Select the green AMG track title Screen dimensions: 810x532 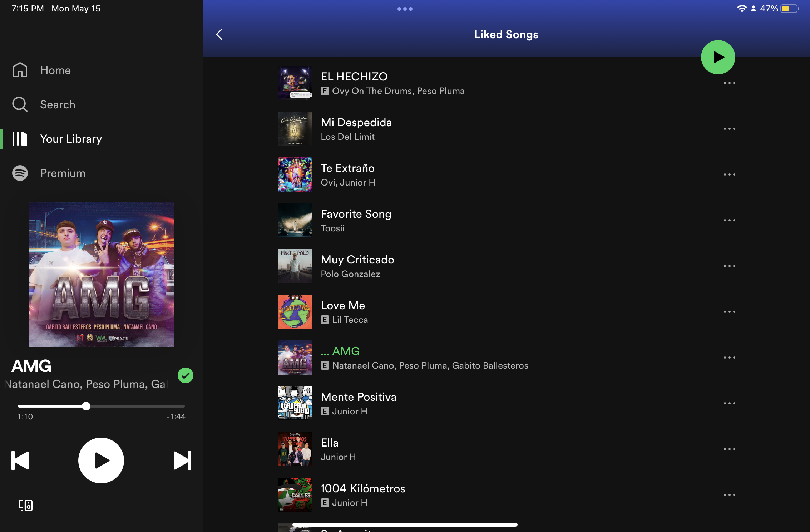[x=340, y=351]
